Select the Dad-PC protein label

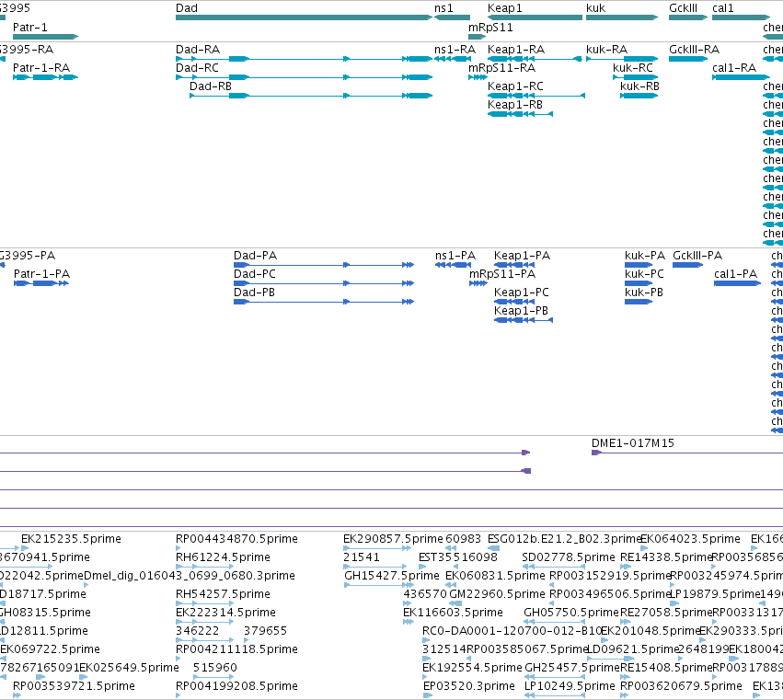tap(255, 274)
